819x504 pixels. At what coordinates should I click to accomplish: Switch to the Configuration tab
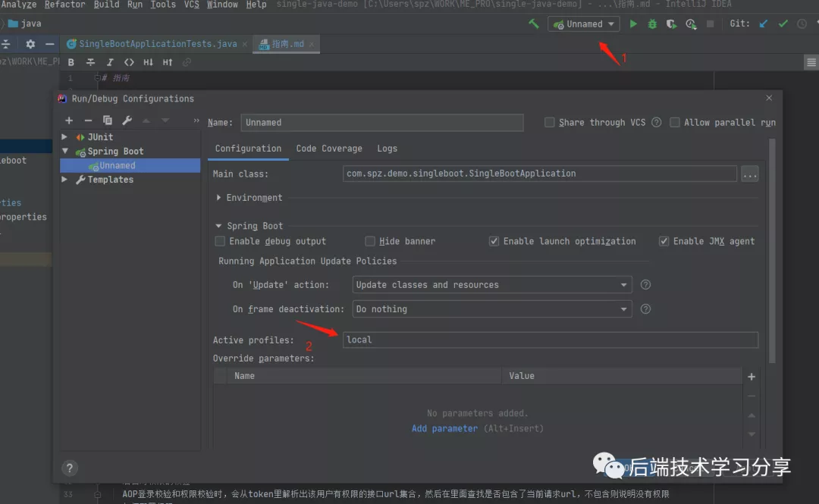(248, 149)
